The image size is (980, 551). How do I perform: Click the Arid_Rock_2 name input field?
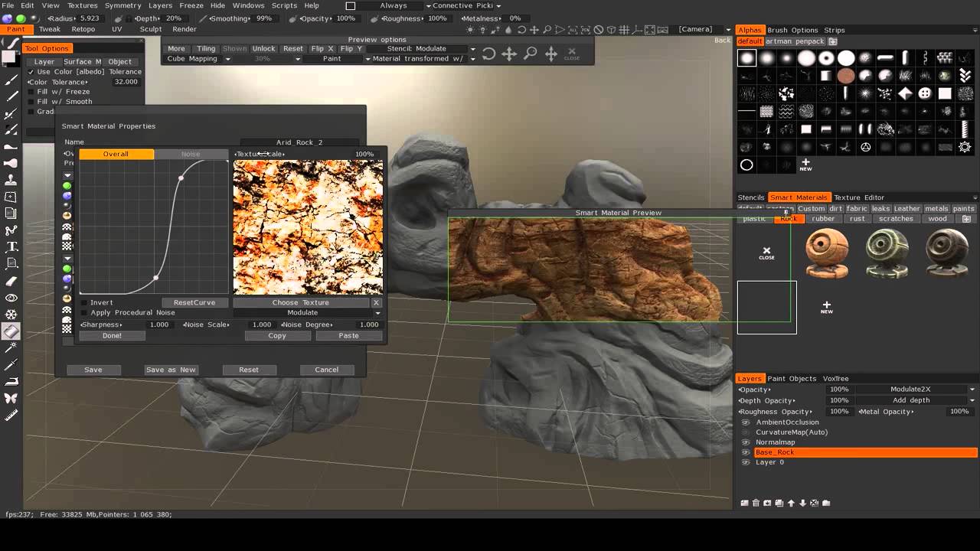point(299,142)
